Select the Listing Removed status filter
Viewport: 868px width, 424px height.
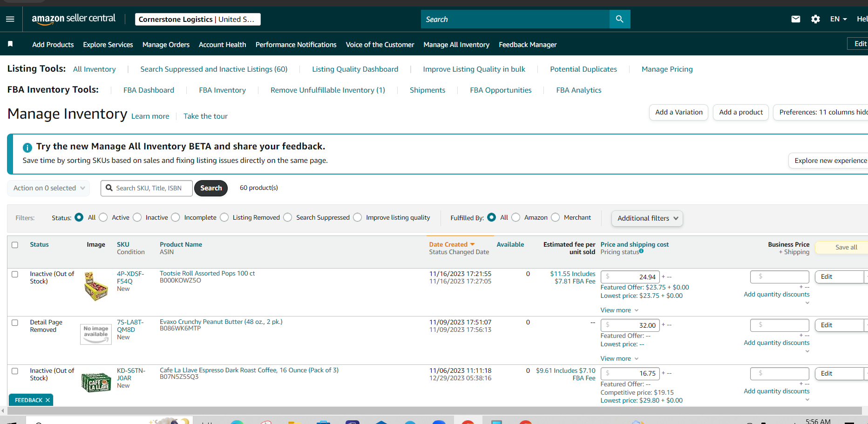click(x=224, y=217)
